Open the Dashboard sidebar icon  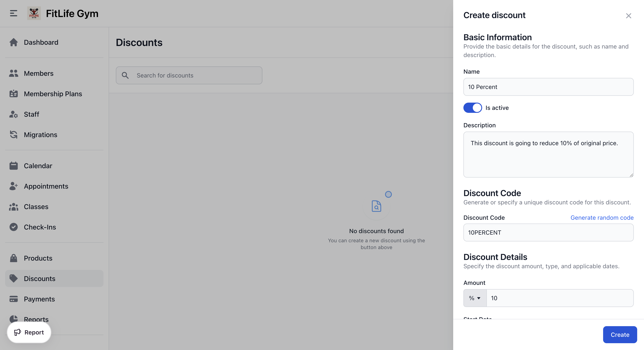point(13,42)
